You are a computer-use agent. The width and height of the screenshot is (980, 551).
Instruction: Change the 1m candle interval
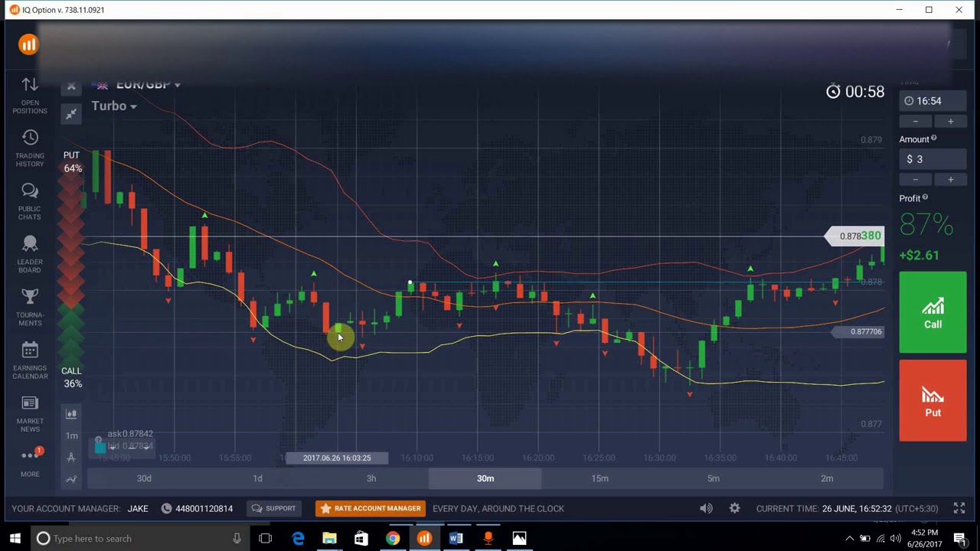[71, 435]
